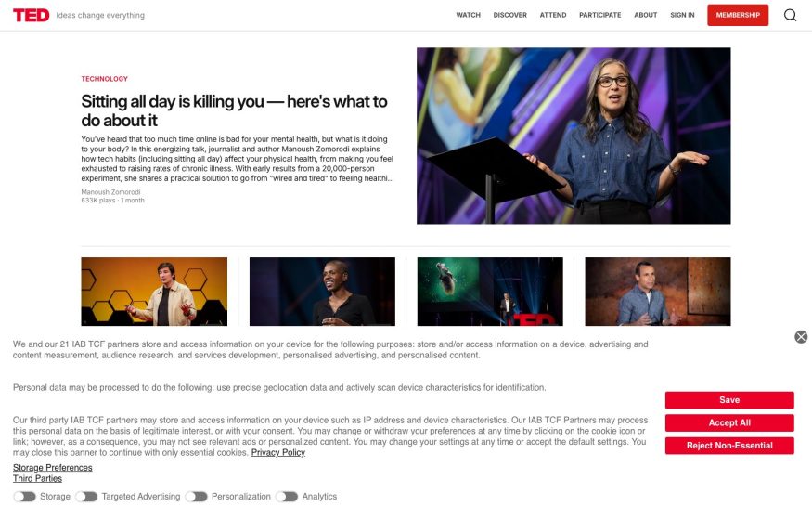Enable the Targeted Advertising toggle
The height and width of the screenshot is (520, 812).
point(86,497)
